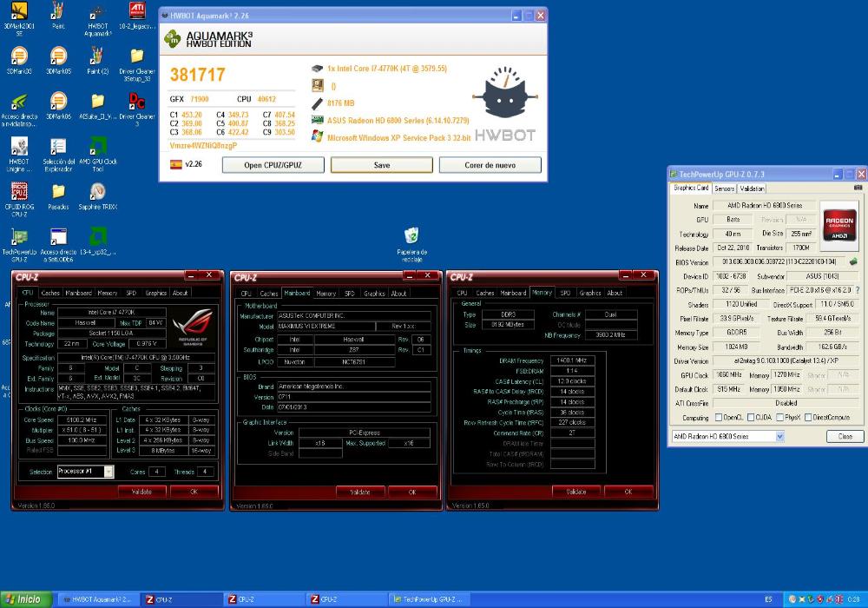868x608 pixels.
Task: Click the 381717 Aquamark score
Action: (x=198, y=74)
